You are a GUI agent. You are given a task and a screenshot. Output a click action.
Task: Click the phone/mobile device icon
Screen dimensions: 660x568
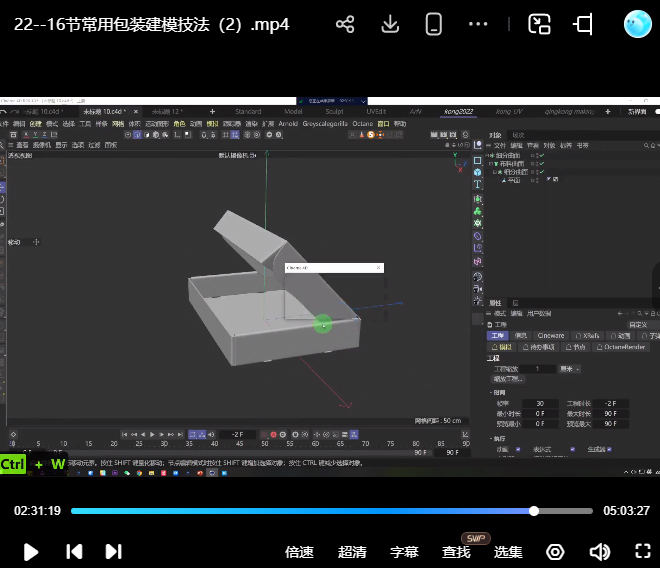(x=433, y=24)
